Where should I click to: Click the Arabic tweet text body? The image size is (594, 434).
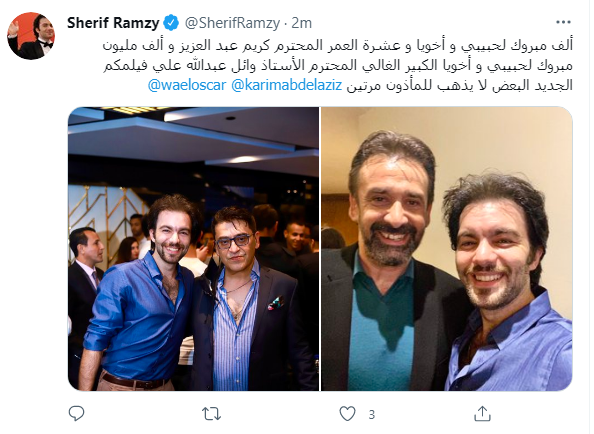click(x=338, y=65)
